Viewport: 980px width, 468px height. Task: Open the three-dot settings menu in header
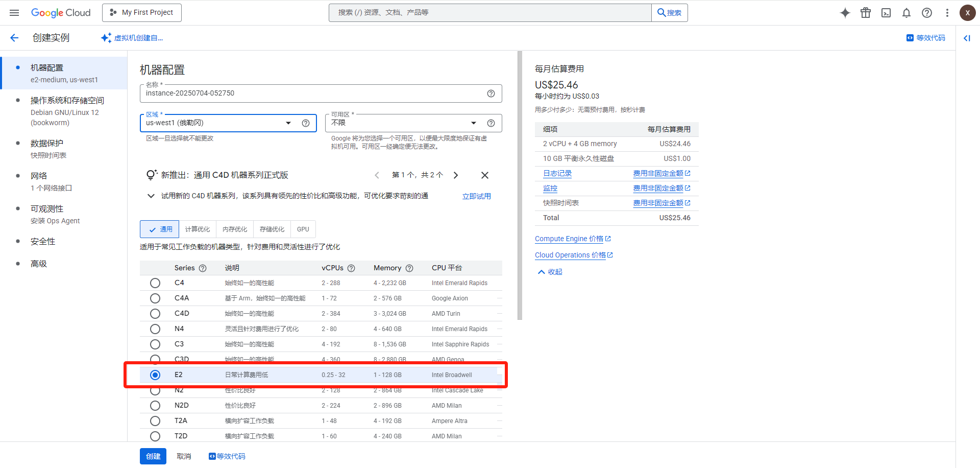947,13
